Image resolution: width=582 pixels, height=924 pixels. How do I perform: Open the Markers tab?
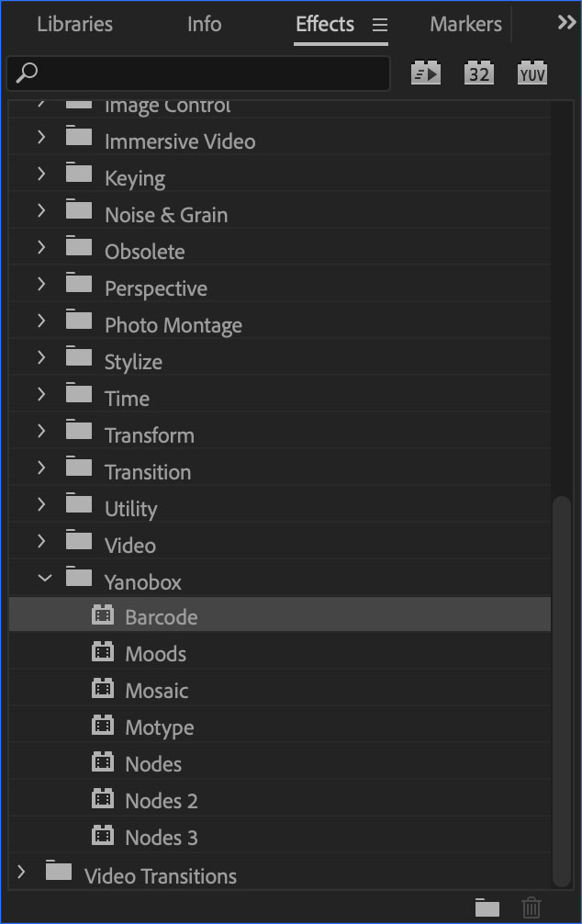(465, 25)
